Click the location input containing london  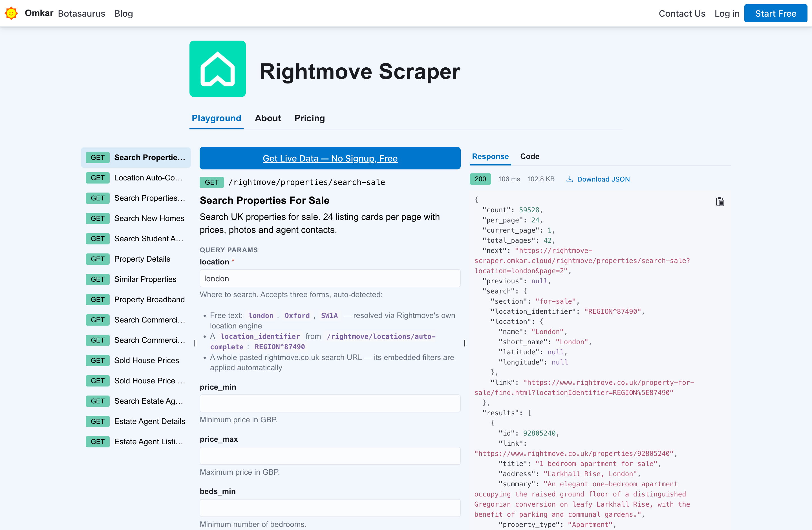tap(330, 278)
